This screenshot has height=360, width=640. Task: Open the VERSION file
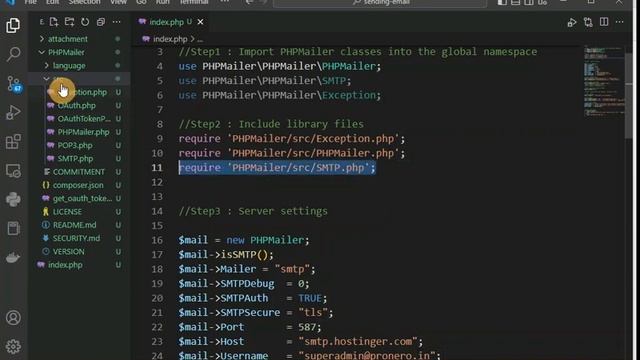tap(68, 251)
